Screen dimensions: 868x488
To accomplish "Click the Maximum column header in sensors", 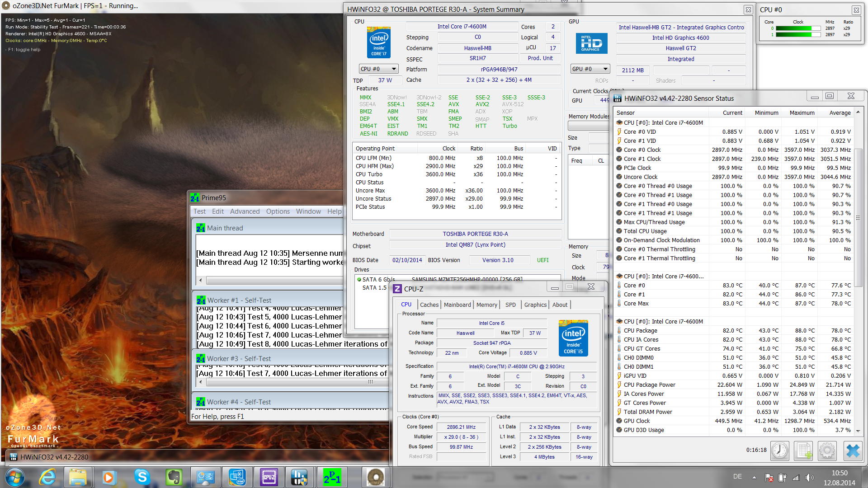I will point(798,113).
